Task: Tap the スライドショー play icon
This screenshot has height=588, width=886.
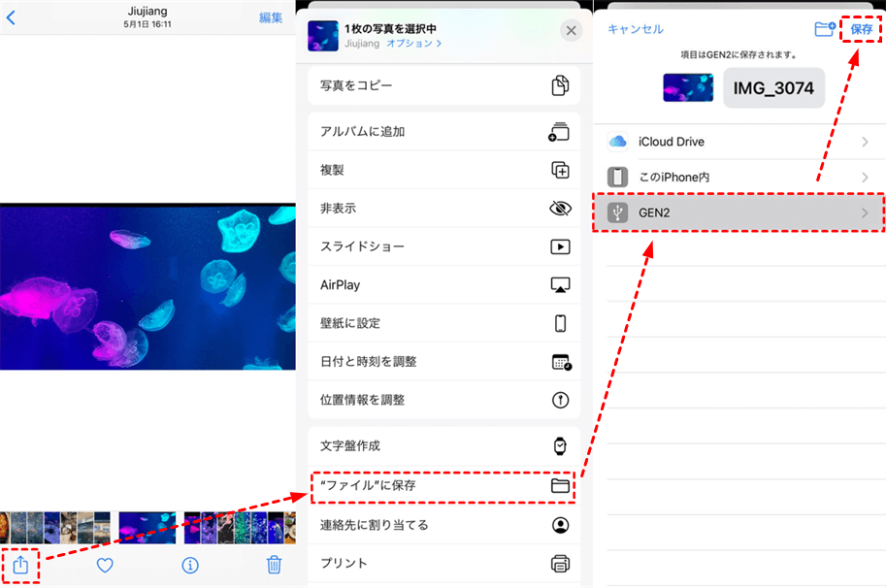Action: point(560,246)
